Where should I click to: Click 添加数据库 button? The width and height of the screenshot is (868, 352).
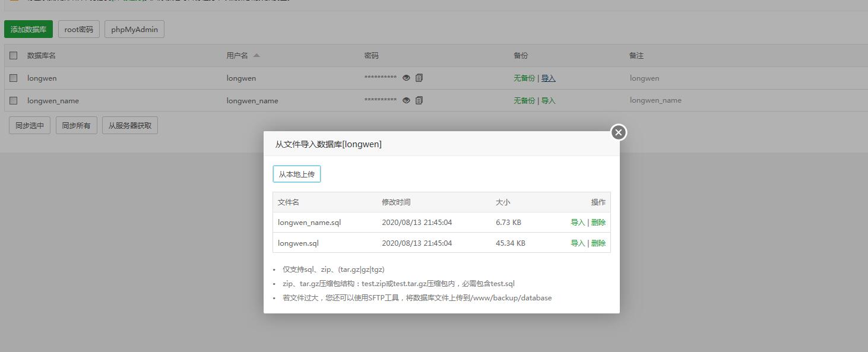point(28,29)
